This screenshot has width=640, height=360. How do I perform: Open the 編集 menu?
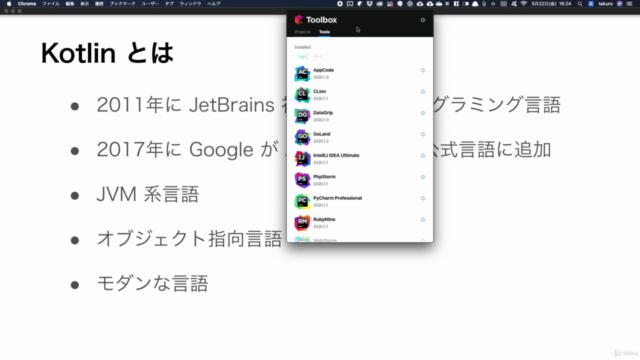(x=70, y=4)
